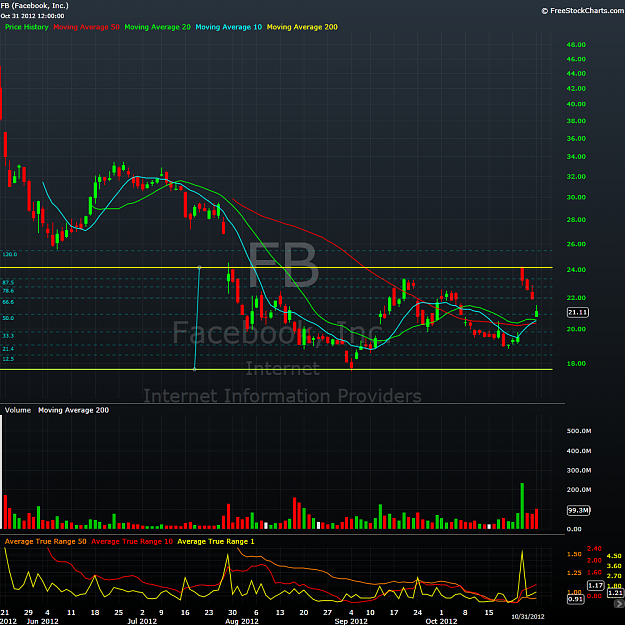The image size is (625, 625).
Task: Click the orange 1.50 ATR axis label
Action: coord(574,554)
